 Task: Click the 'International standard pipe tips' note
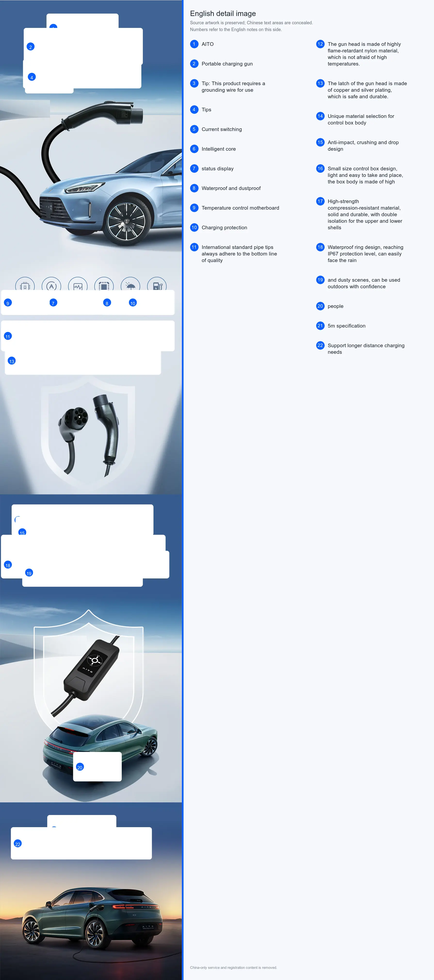tap(239, 254)
